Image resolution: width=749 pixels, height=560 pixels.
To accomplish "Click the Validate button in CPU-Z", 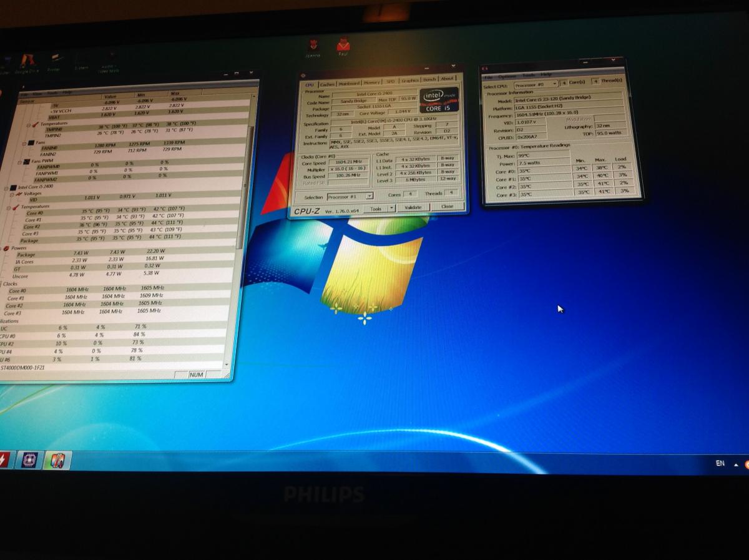I will tap(413, 207).
